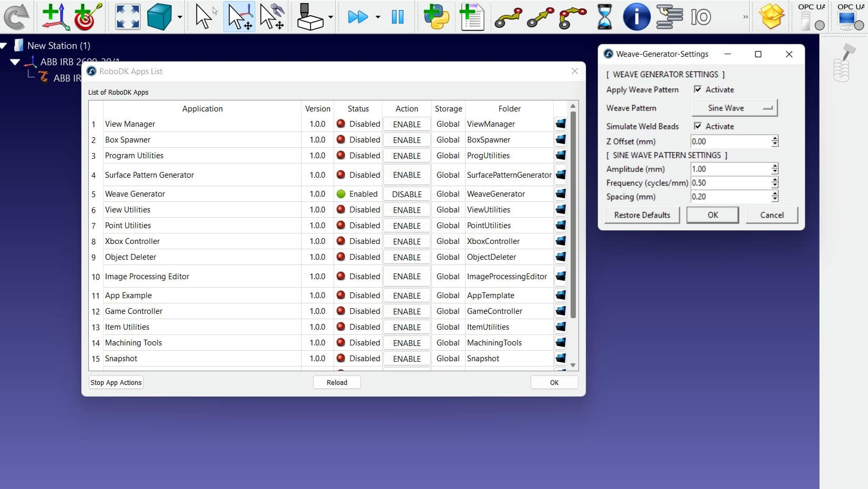Pause the simulation
The height and width of the screenshot is (489, 868).
398,17
